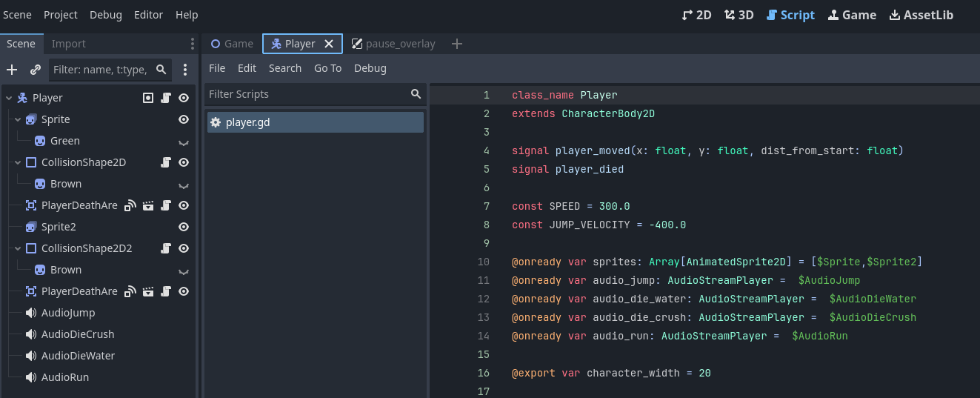Open the Help menu
The height and width of the screenshot is (398, 980).
coord(187,15)
